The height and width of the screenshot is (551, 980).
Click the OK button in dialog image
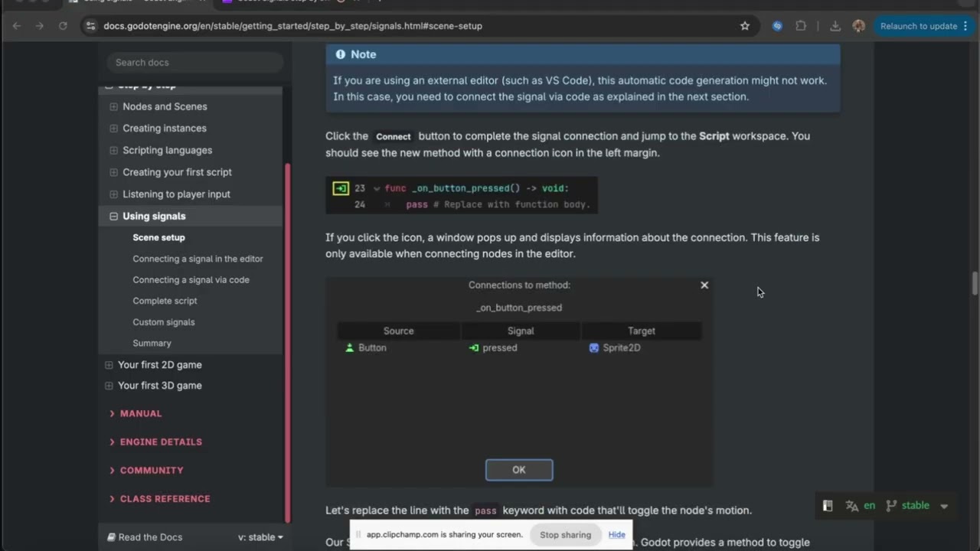(x=519, y=470)
